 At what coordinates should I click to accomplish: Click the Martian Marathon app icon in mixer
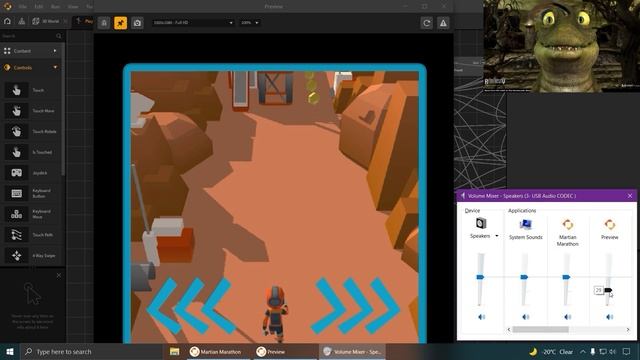coord(567,224)
